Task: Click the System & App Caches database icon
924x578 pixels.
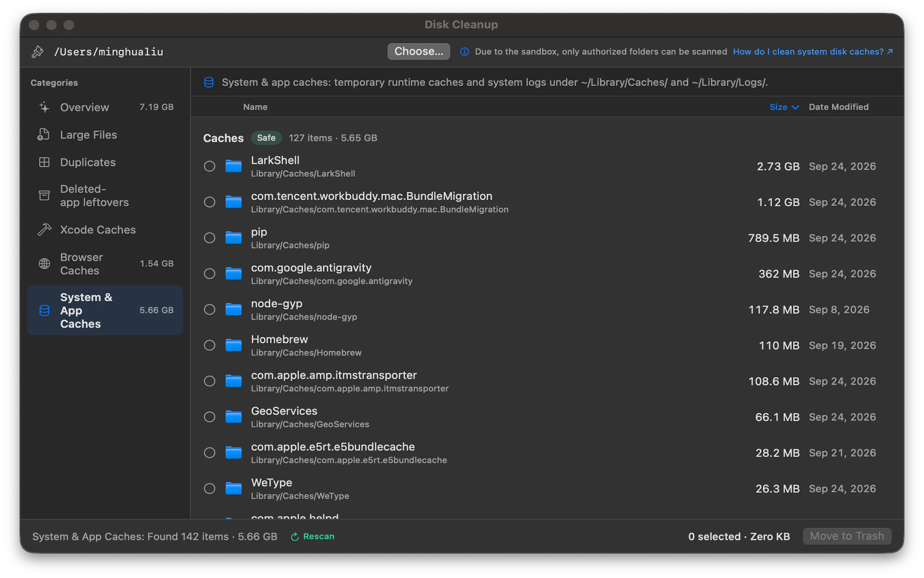Action: coord(44,310)
